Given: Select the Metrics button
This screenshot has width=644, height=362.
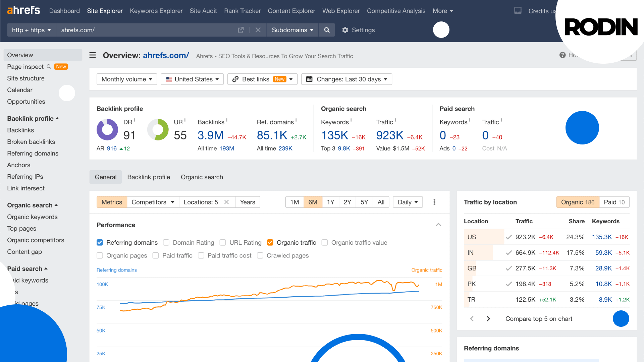Looking at the screenshot, I should pos(112,202).
